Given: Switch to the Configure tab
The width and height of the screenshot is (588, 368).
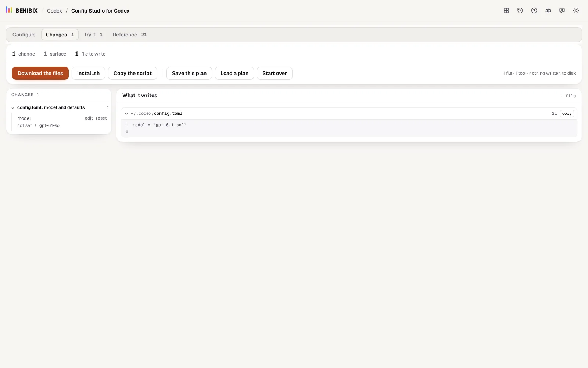Looking at the screenshot, I should click(x=24, y=35).
